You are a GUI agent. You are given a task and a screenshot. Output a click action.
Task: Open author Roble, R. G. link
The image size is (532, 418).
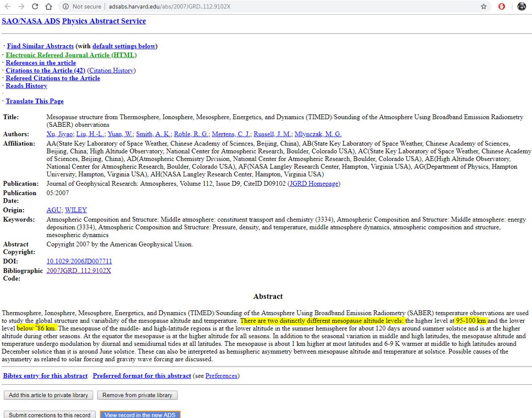[x=192, y=134]
